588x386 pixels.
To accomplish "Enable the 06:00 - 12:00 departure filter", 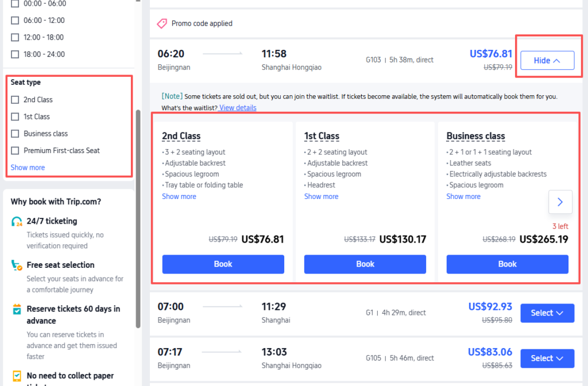I will click(14, 20).
